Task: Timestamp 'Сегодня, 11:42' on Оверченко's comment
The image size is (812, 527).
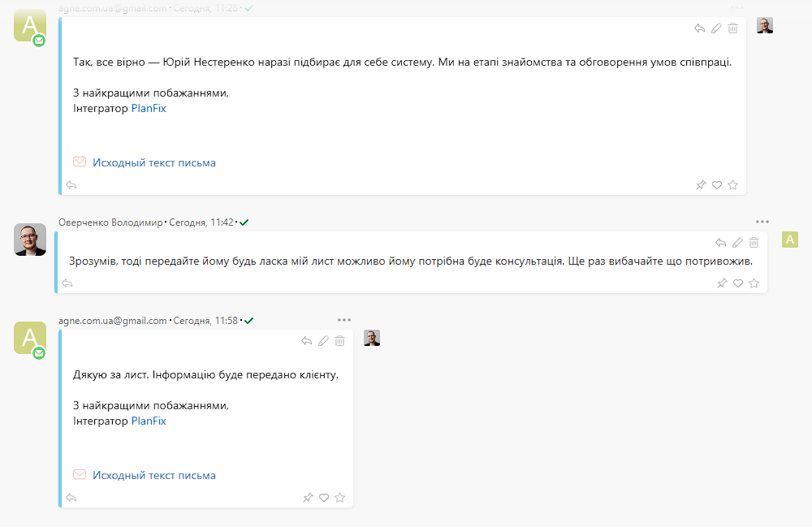Action: click(x=201, y=222)
